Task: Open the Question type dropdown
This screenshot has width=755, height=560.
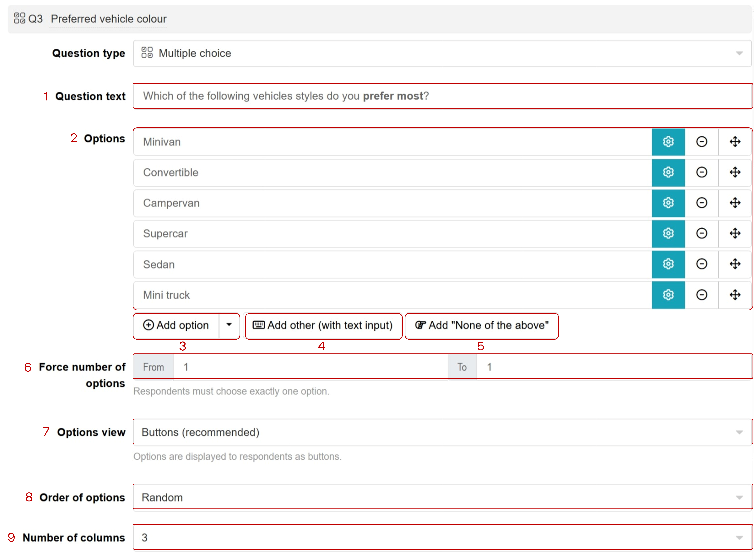Action: pyautogui.click(x=442, y=53)
